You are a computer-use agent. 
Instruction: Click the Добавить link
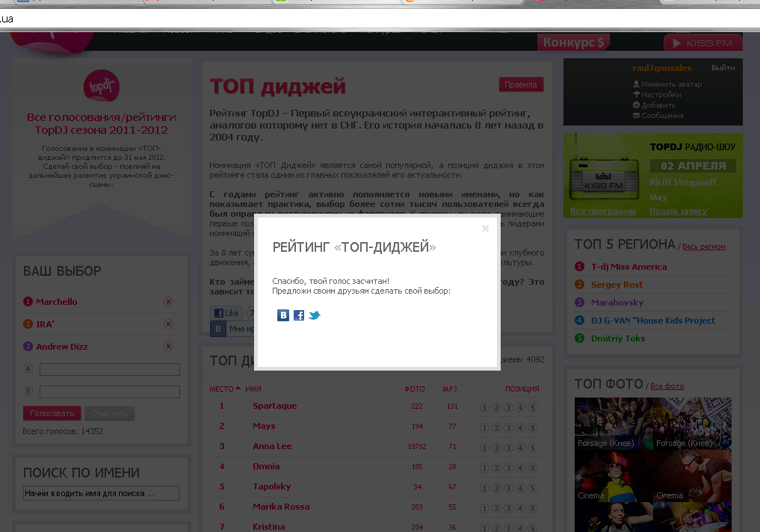click(x=658, y=105)
